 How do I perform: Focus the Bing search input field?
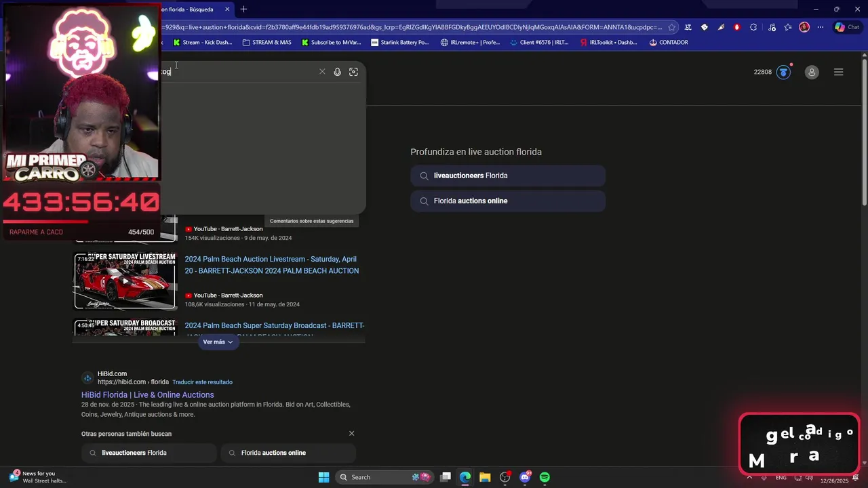(237, 72)
